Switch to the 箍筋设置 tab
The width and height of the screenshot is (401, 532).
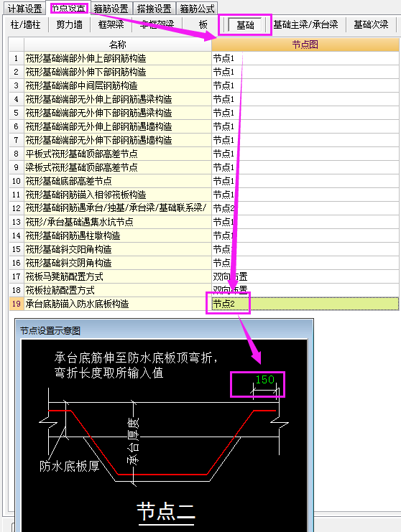click(111, 9)
